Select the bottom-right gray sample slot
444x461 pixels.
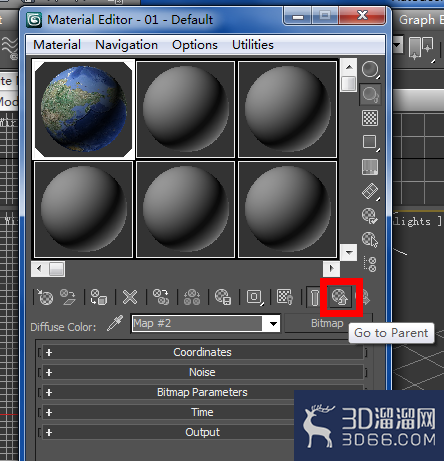pyautogui.click(x=287, y=210)
